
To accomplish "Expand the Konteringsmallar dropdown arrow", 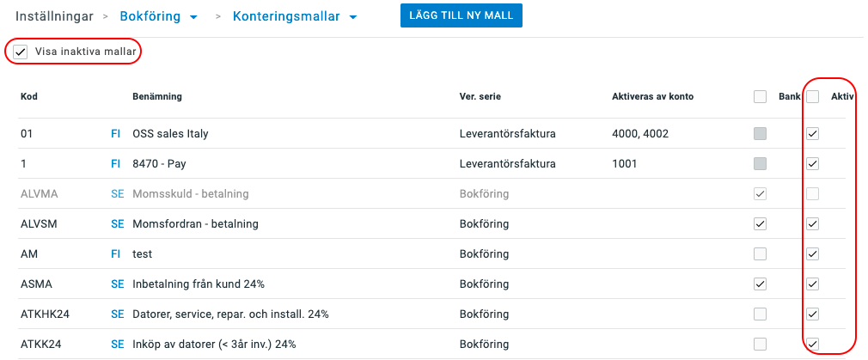I will pos(352,17).
